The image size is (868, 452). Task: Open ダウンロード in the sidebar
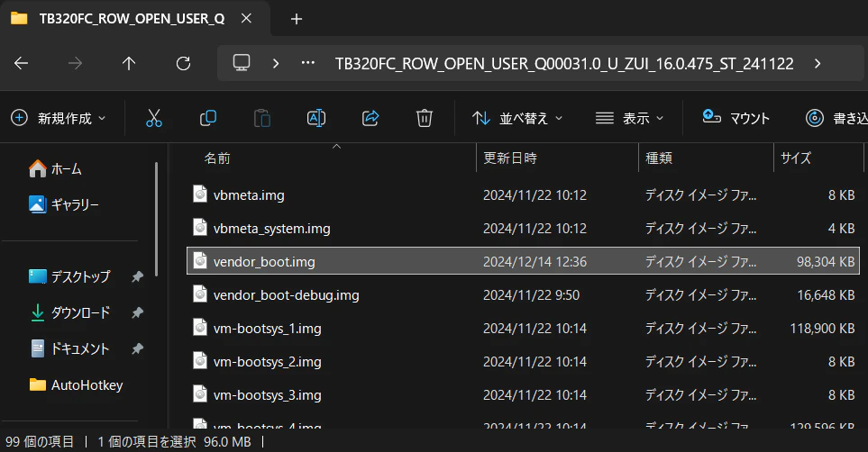(x=69, y=312)
